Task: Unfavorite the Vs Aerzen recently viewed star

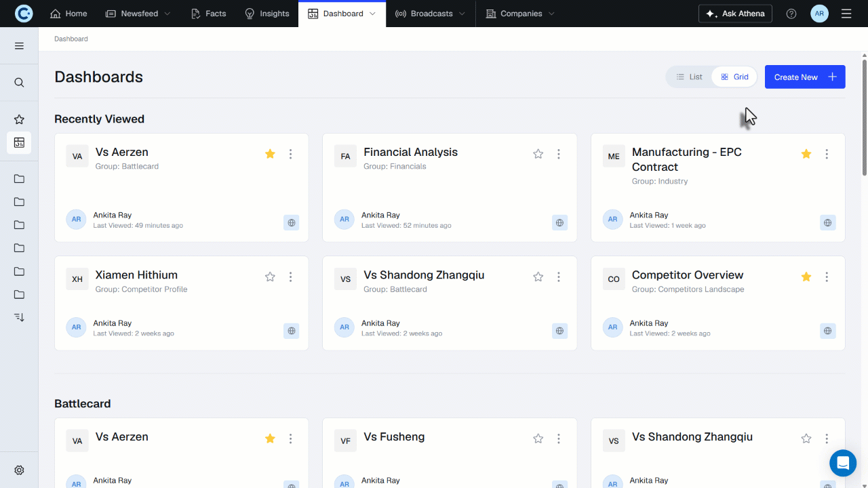Action: (270, 154)
